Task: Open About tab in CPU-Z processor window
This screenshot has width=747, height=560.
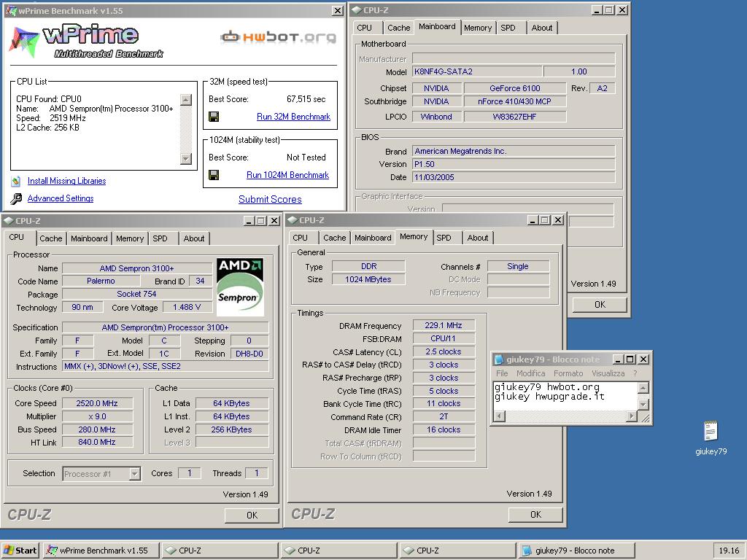Action: (x=194, y=238)
